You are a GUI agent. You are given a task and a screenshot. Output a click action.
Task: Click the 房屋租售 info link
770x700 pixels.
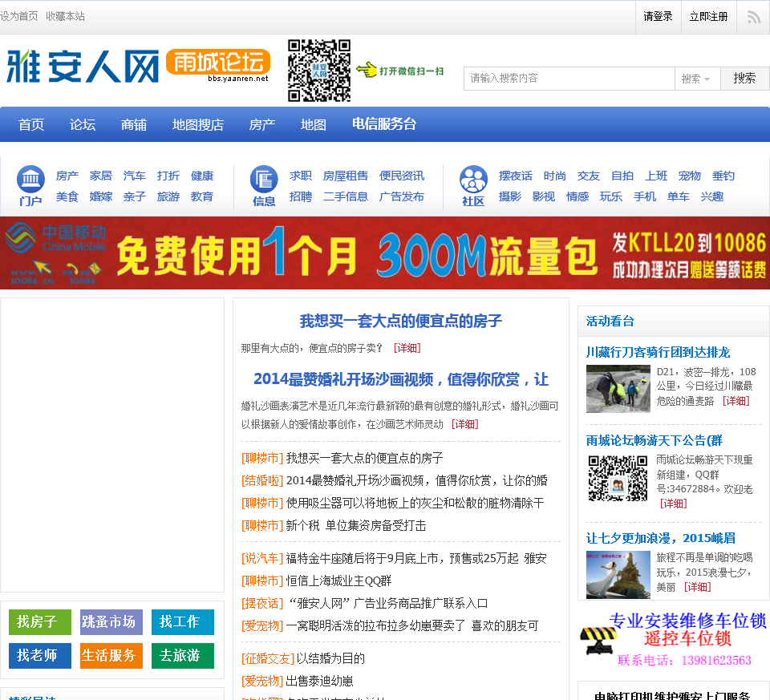[x=346, y=176]
